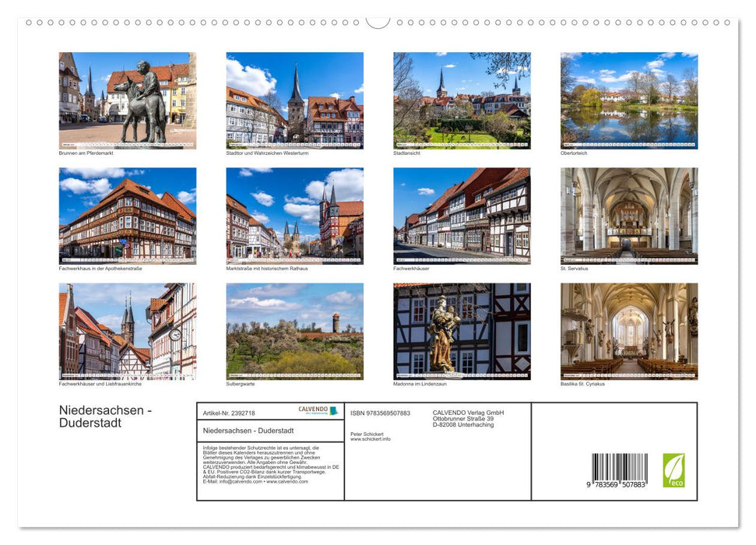The image size is (756, 545).
Task: Select Fachwerkhaus in der Apothekenstraße photo
Action: pyautogui.click(x=127, y=216)
